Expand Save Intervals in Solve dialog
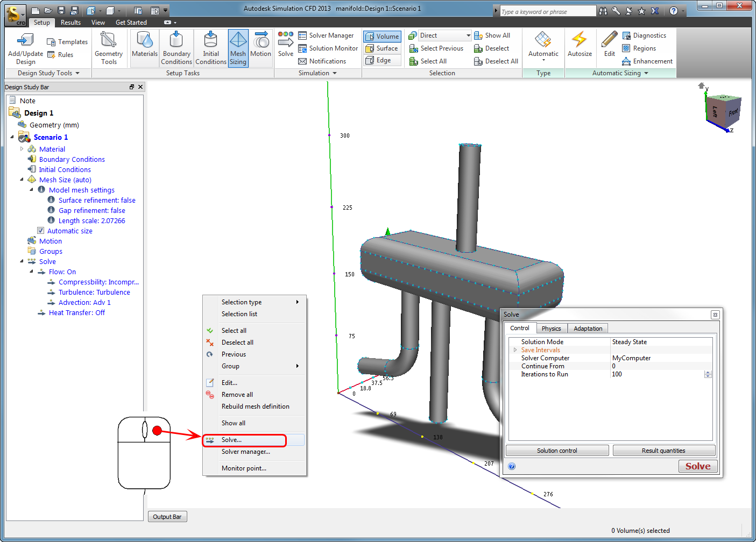This screenshot has height=542, width=756. click(x=515, y=350)
